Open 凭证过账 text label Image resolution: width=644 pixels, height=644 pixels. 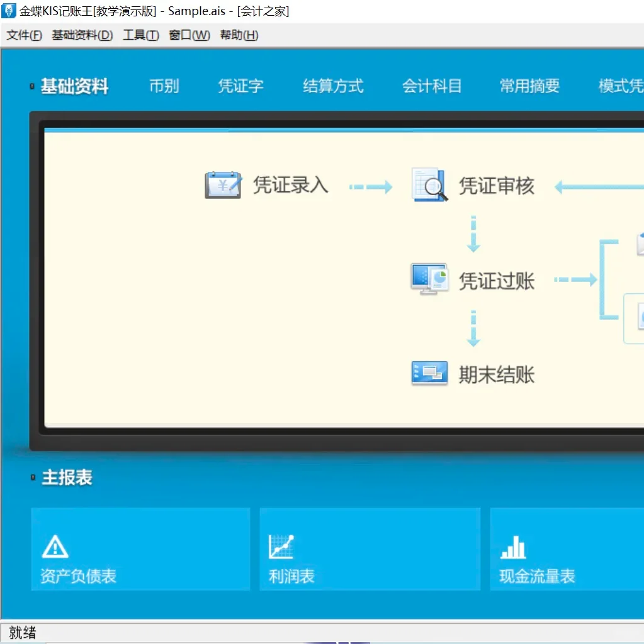[497, 281]
